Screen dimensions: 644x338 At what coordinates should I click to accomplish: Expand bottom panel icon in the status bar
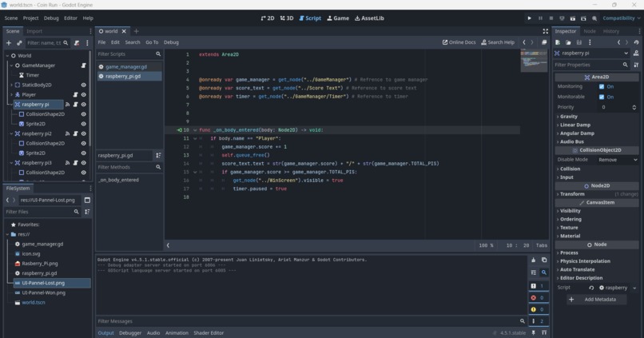tap(544, 333)
